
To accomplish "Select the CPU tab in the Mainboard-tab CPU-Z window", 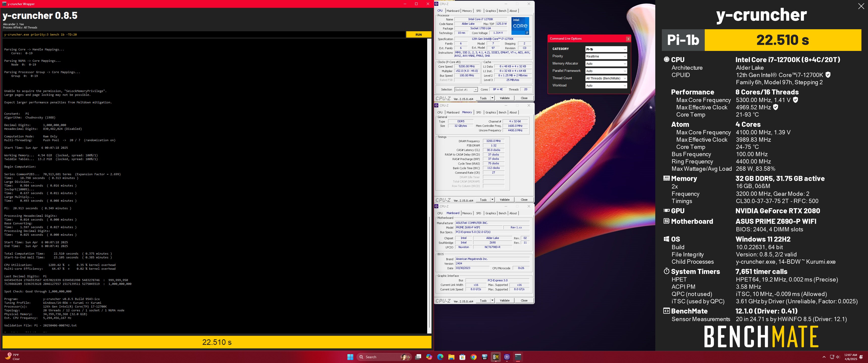I will point(440,213).
